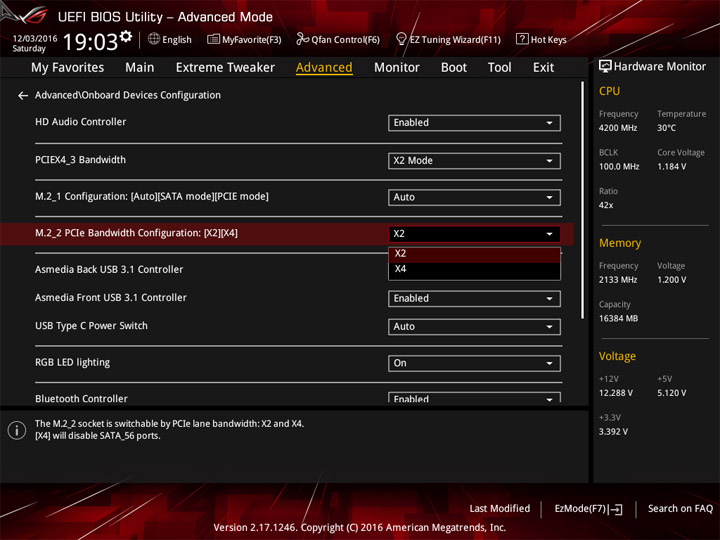Click the Bluetooth Controller label
720x540 pixels.
(81, 399)
